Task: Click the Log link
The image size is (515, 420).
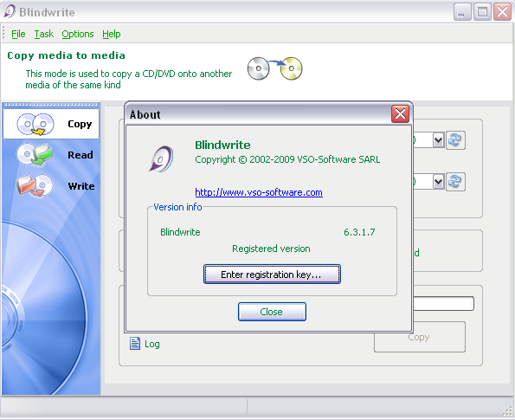Action: pos(152,344)
